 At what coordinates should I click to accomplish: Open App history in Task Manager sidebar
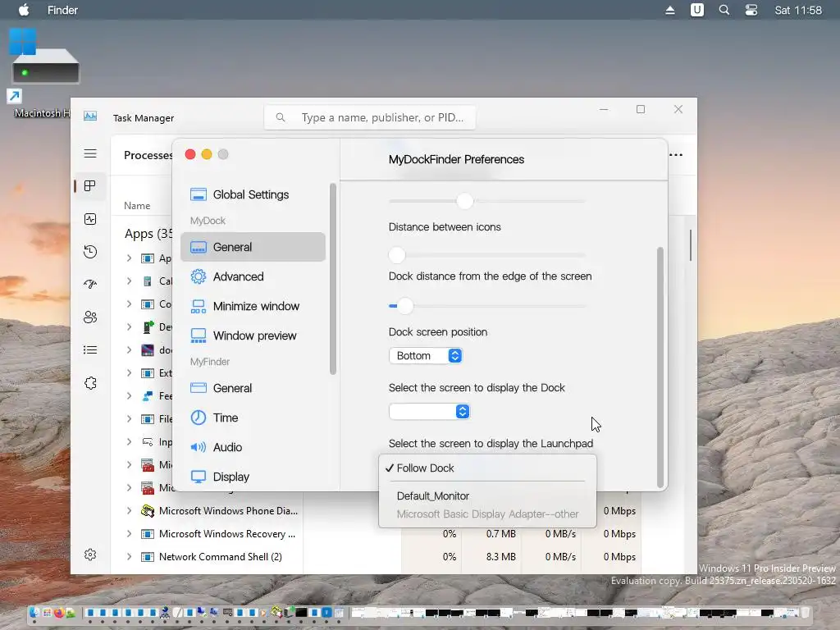90,252
